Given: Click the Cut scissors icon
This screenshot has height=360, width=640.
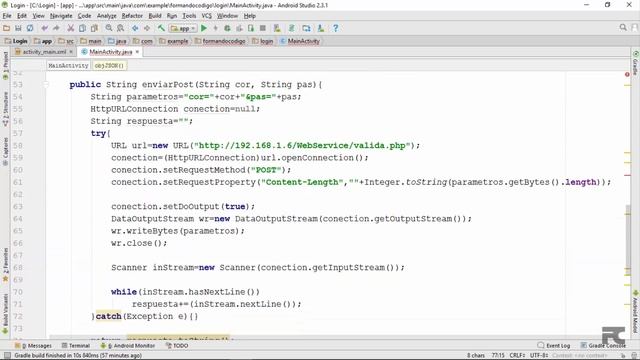Looking at the screenshot, I should (71, 28).
